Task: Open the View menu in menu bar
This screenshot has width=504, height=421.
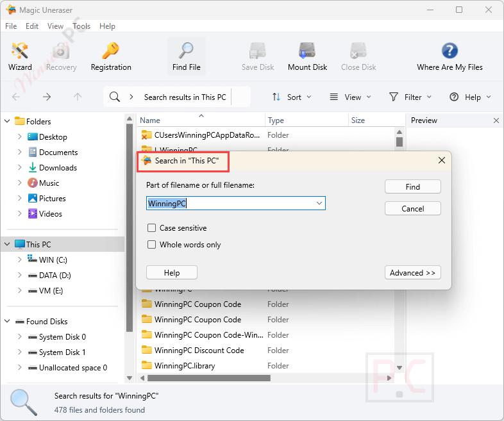Action: [x=55, y=26]
